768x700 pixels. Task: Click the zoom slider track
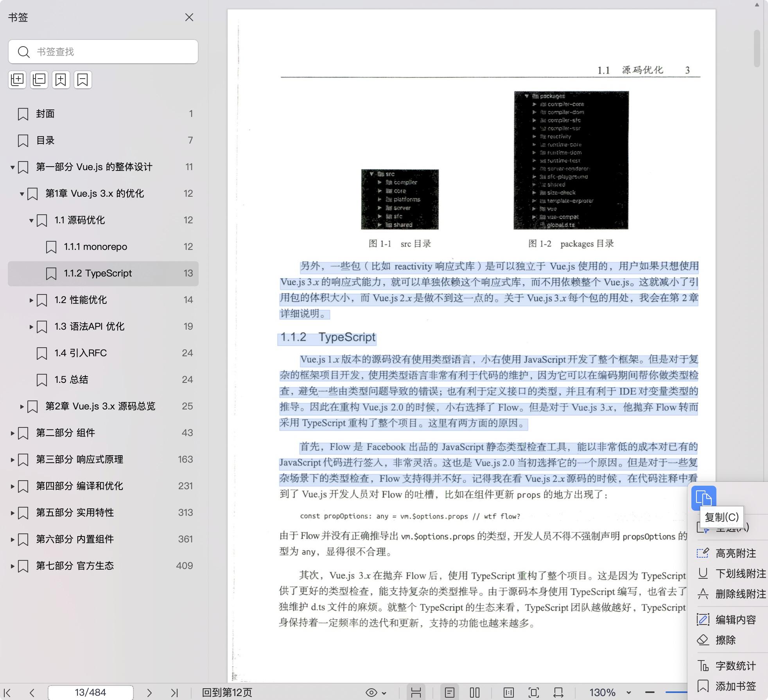click(676, 693)
